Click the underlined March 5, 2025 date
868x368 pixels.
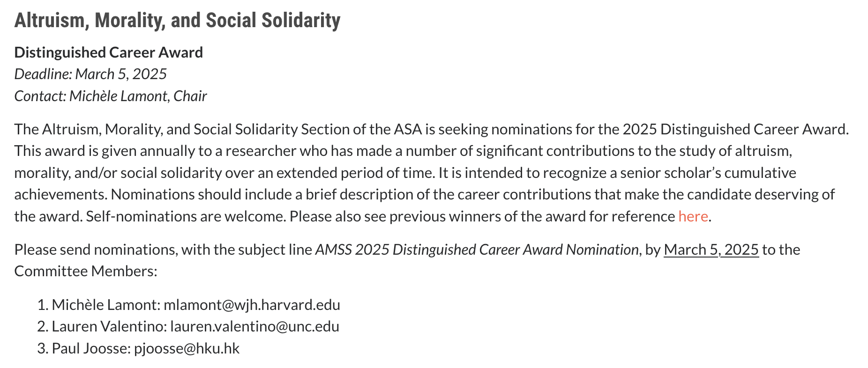coord(711,250)
